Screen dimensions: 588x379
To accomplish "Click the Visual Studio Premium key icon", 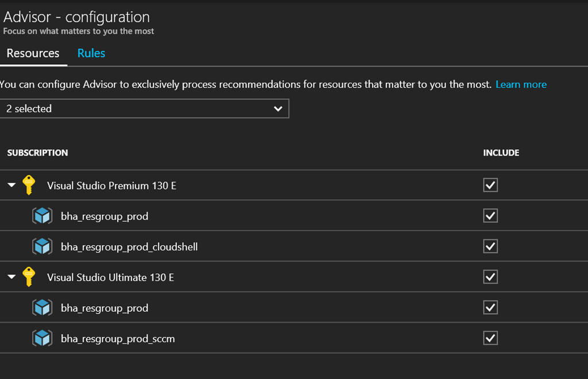I will coord(29,185).
